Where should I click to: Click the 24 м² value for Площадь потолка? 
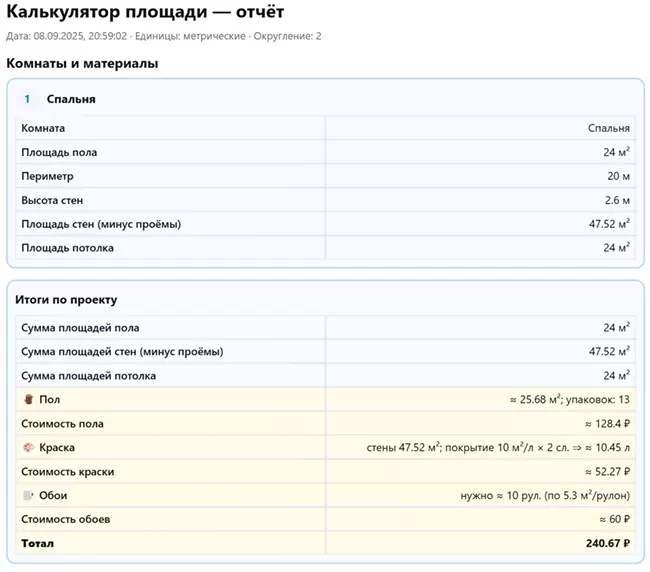[616, 248]
